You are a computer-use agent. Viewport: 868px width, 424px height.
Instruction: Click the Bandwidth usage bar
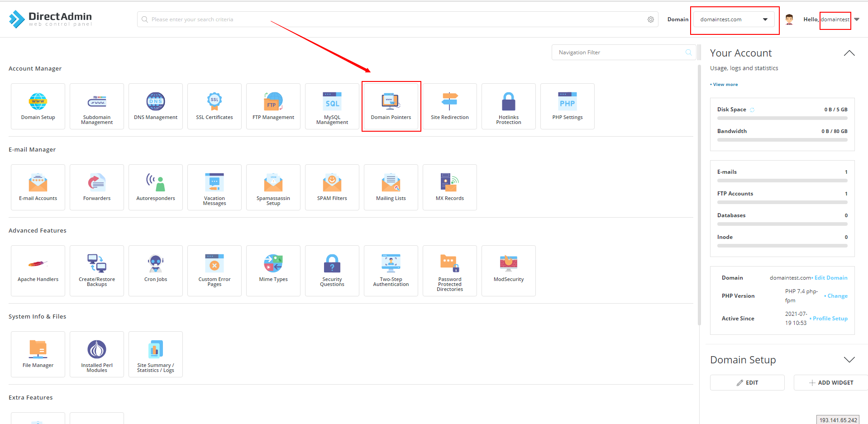(782, 140)
